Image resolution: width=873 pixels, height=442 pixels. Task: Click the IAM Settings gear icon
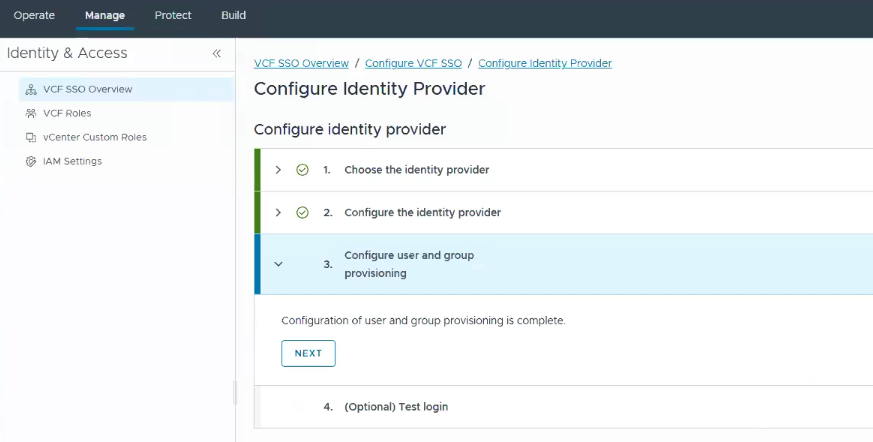pos(31,161)
